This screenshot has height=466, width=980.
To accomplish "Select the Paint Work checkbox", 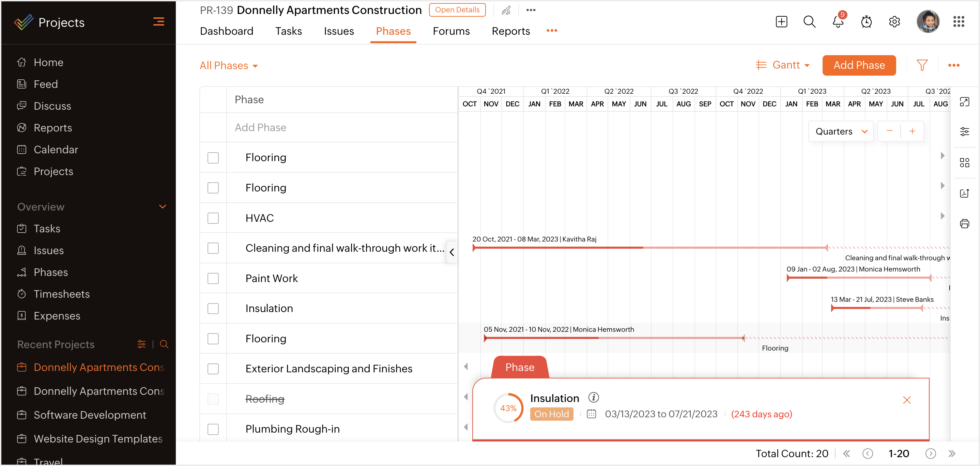I will (x=213, y=278).
